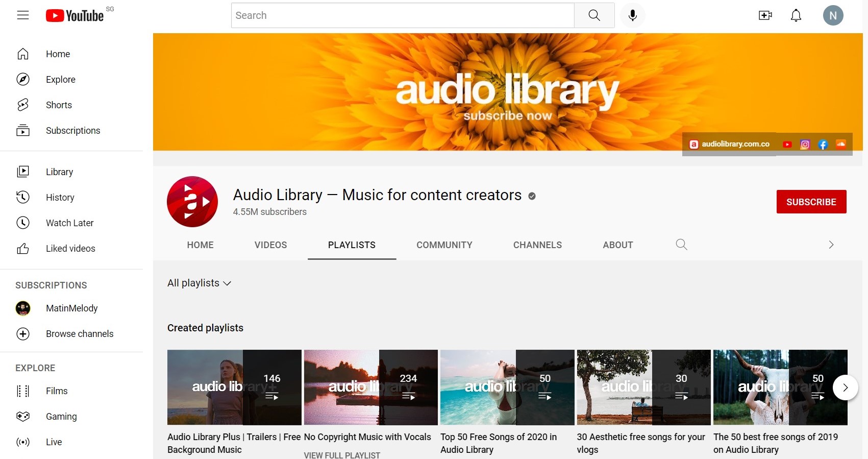The height and width of the screenshot is (459, 868).
Task: Open notifications bell
Action: (x=796, y=15)
